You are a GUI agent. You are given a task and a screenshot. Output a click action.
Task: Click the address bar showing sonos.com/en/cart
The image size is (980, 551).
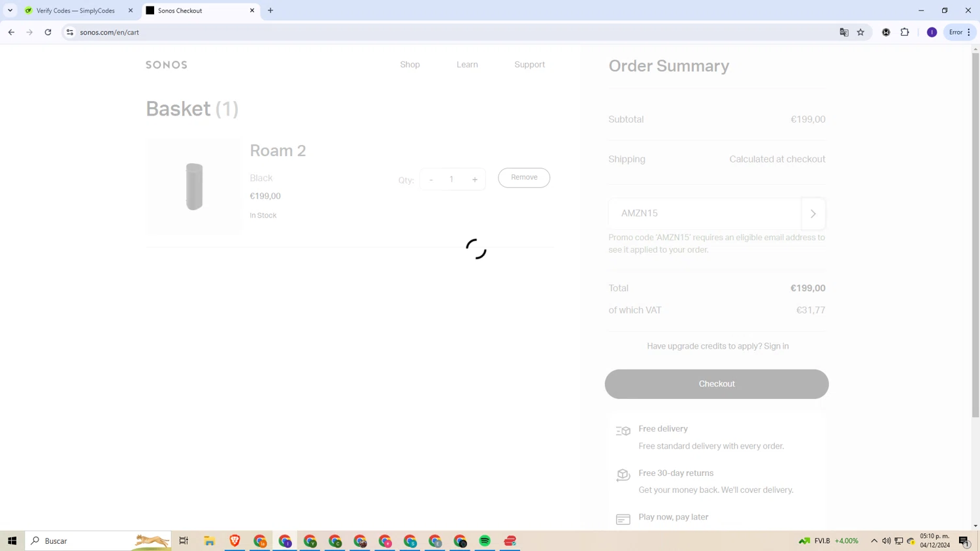(x=451, y=32)
